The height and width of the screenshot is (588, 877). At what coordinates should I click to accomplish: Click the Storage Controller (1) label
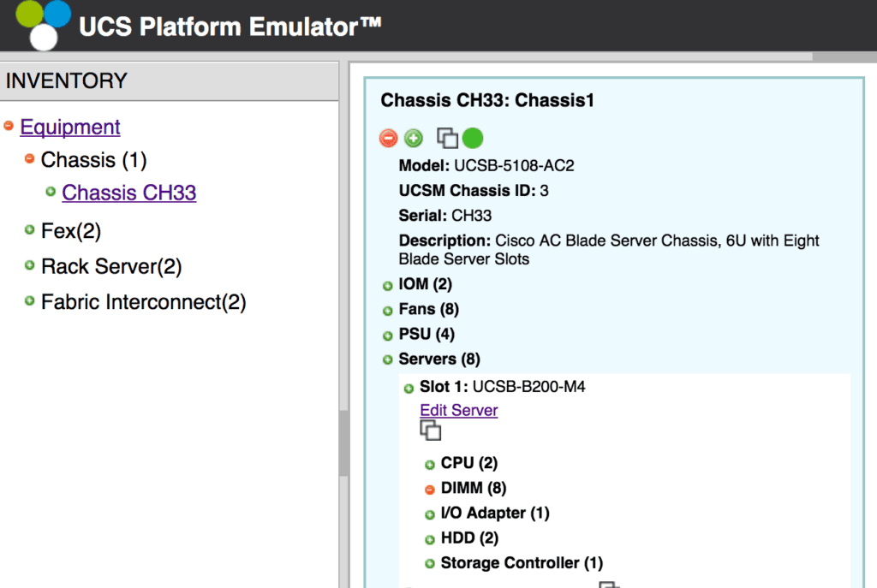click(x=522, y=563)
